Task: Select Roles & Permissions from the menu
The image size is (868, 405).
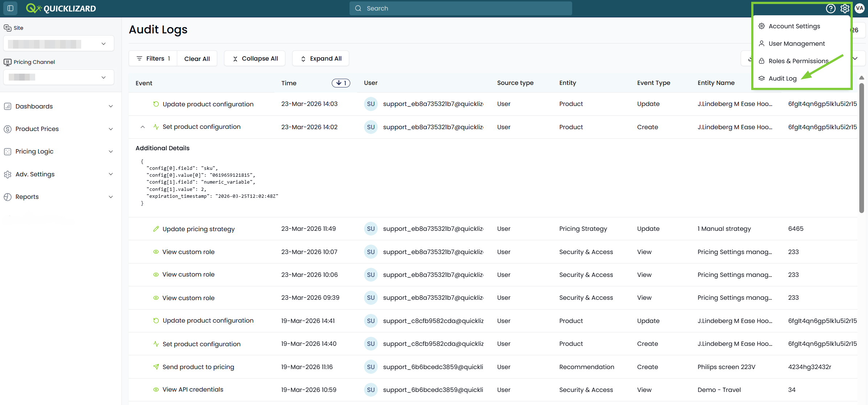Action: (x=798, y=61)
